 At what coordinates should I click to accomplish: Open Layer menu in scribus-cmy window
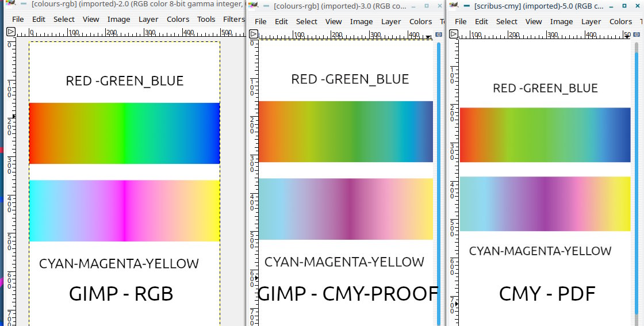click(x=591, y=21)
